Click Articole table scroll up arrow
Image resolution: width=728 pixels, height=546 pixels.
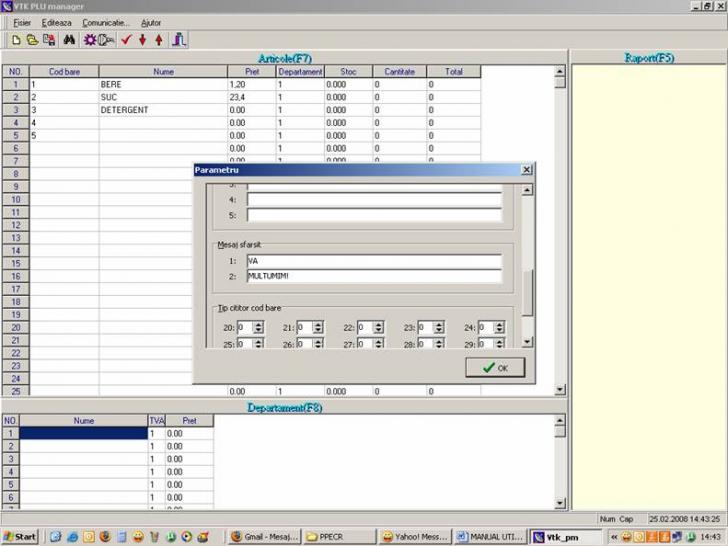coord(560,72)
